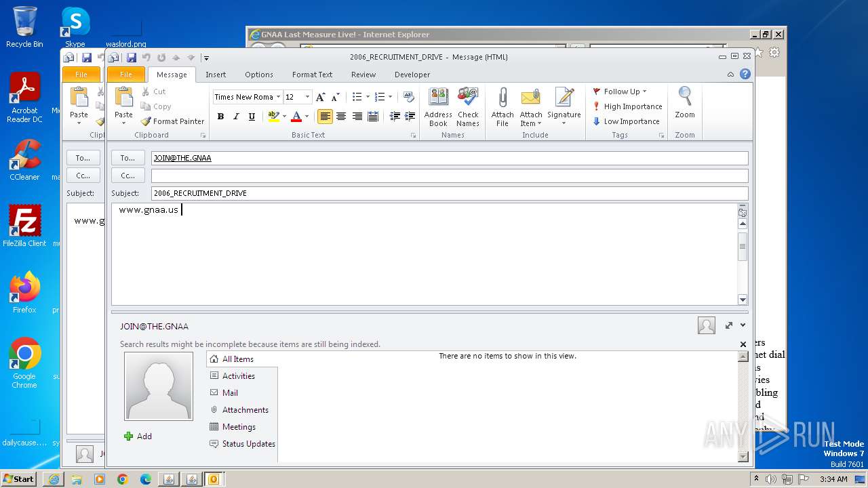Open the Windows Start menu
The height and width of the screenshot is (488, 868).
pyautogui.click(x=18, y=479)
